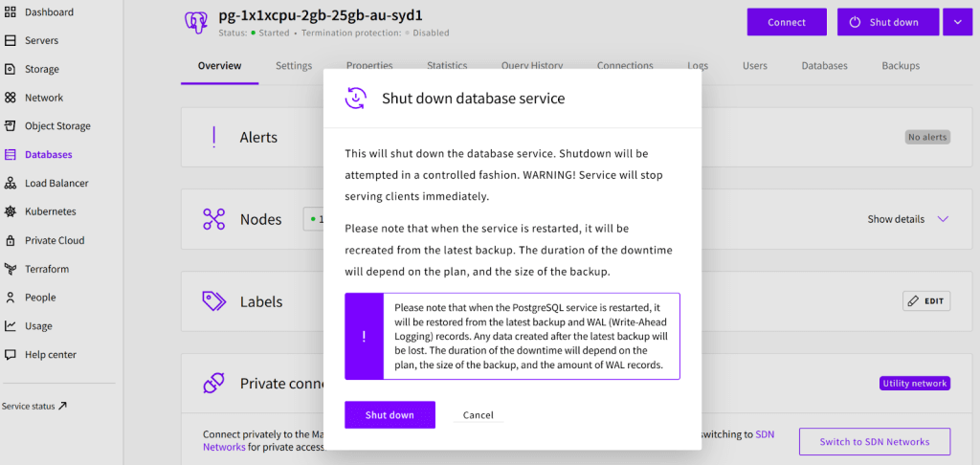
Task: Click the pencil icon on Edit labels
Action: pyautogui.click(x=913, y=301)
